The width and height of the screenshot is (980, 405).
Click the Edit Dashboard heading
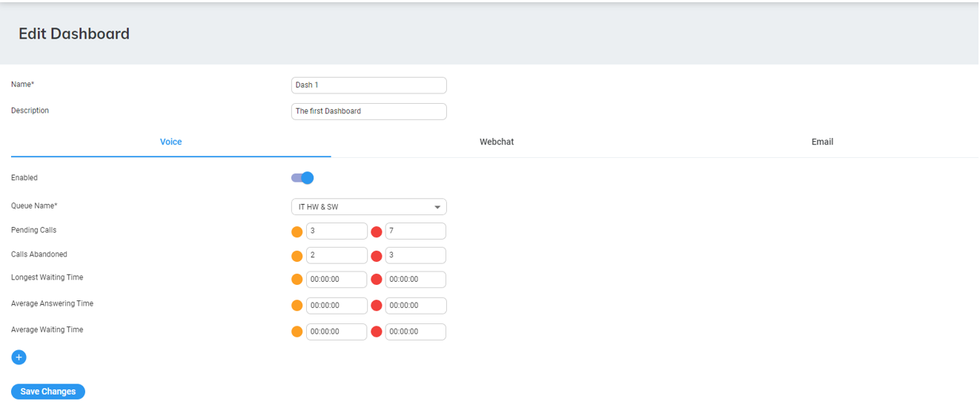74,33
